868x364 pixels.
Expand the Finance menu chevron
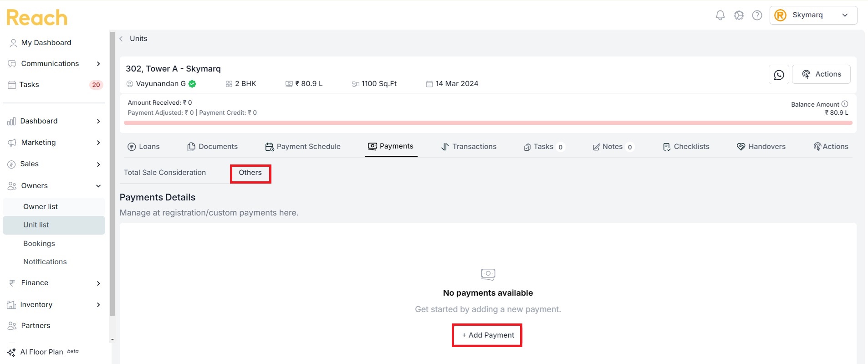(x=98, y=283)
